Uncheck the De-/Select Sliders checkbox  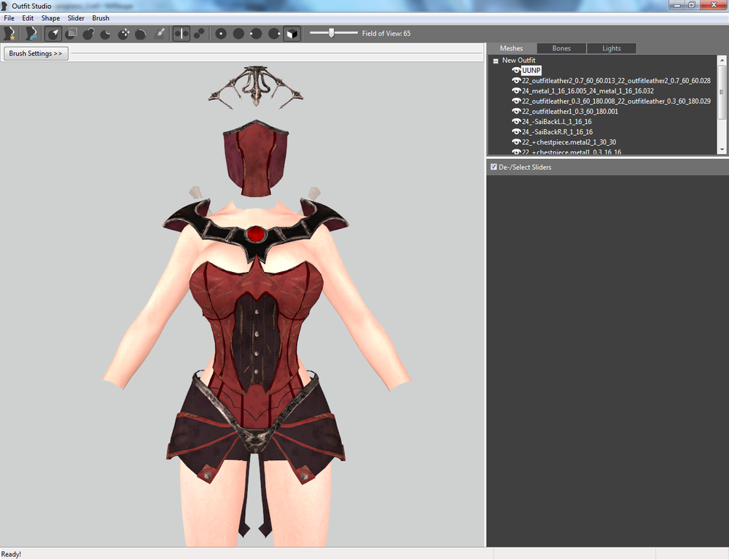tap(494, 167)
